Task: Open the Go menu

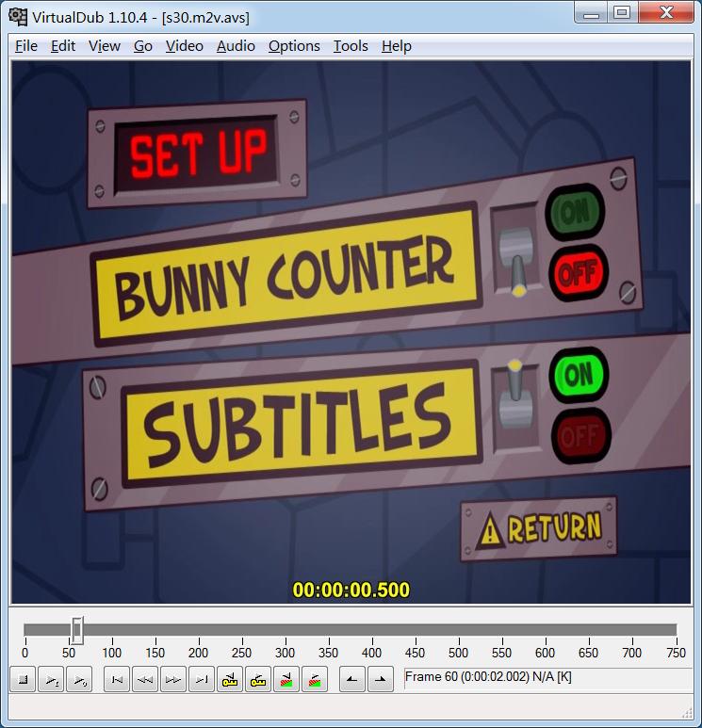Action: 143,46
